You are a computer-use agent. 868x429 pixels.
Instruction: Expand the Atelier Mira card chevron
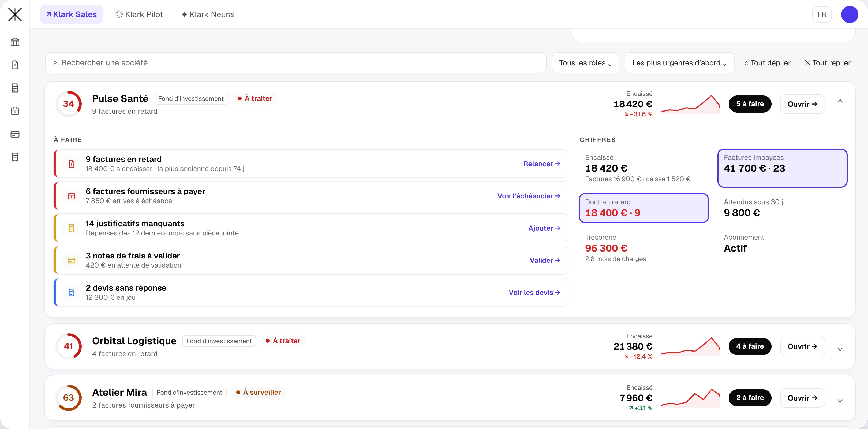[x=840, y=401]
